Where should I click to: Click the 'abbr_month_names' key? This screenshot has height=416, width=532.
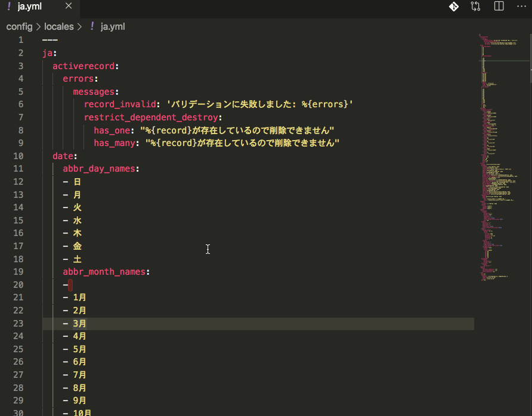[x=104, y=272]
